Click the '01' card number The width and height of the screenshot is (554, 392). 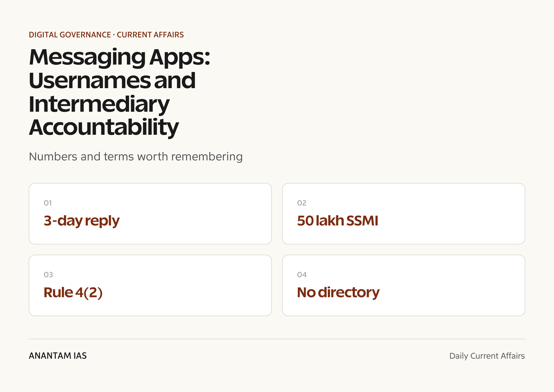tap(48, 203)
